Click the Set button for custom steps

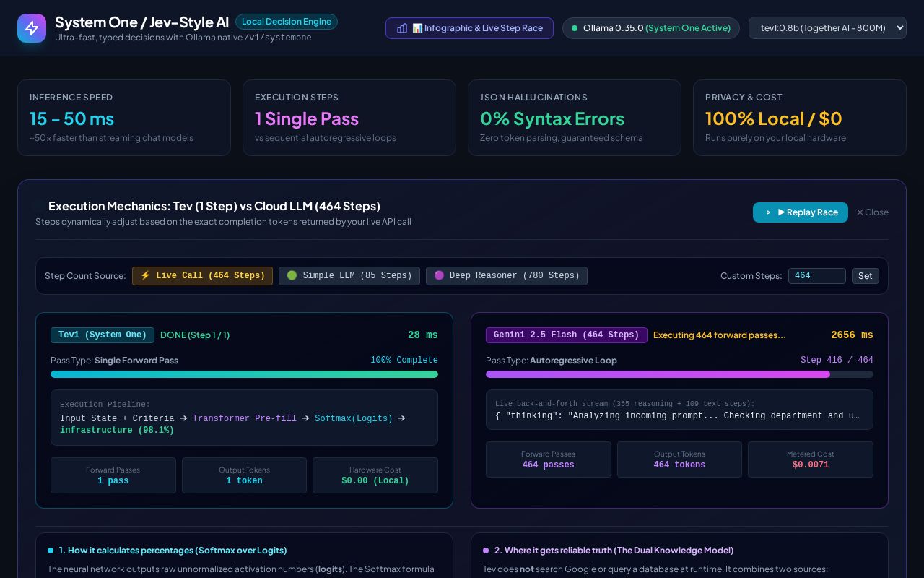866,276
